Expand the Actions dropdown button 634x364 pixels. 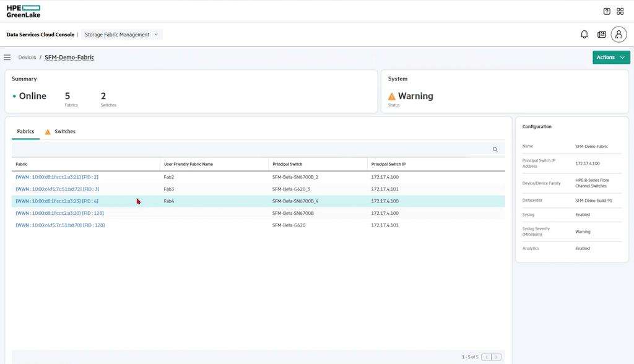click(x=611, y=58)
